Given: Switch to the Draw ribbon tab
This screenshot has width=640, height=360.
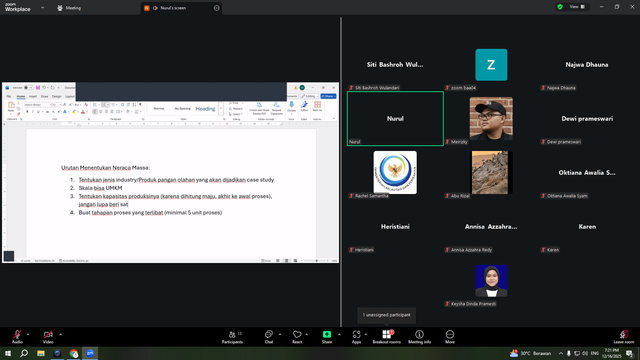Looking at the screenshot, I should (44, 96).
